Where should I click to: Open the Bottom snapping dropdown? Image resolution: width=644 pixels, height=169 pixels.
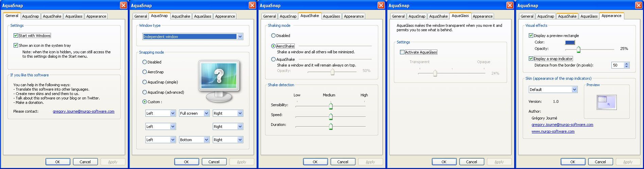[x=194, y=139]
